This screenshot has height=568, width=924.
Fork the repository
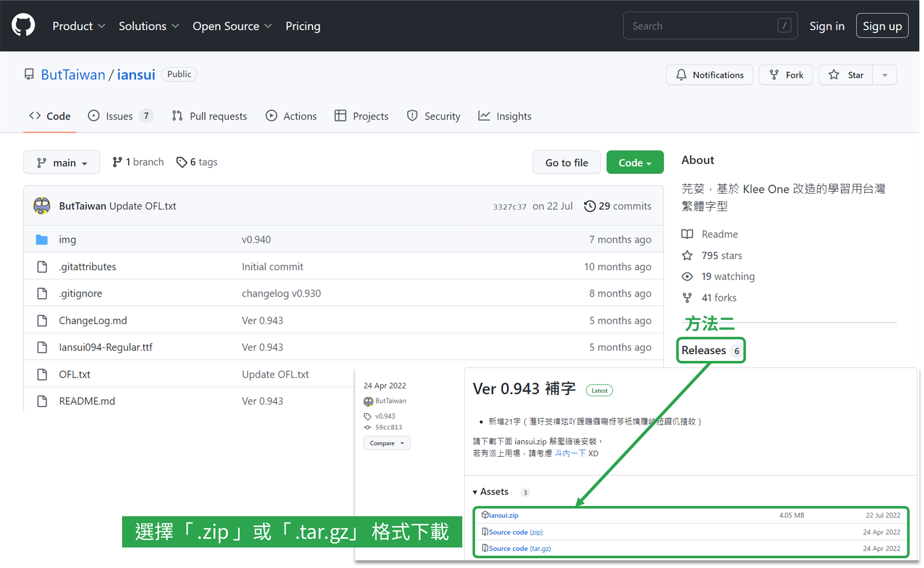tap(786, 75)
